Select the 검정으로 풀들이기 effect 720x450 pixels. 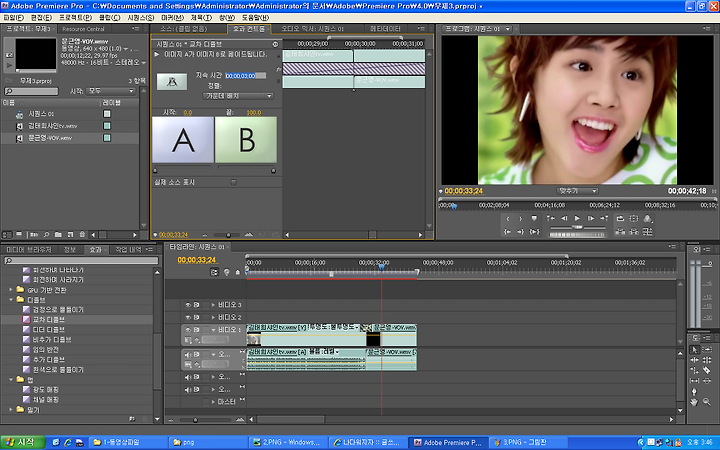pos(58,309)
